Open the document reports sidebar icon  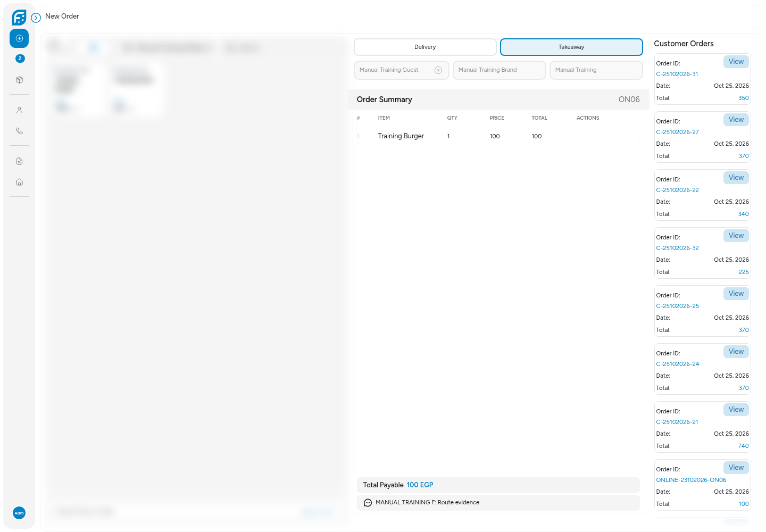[19, 161]
